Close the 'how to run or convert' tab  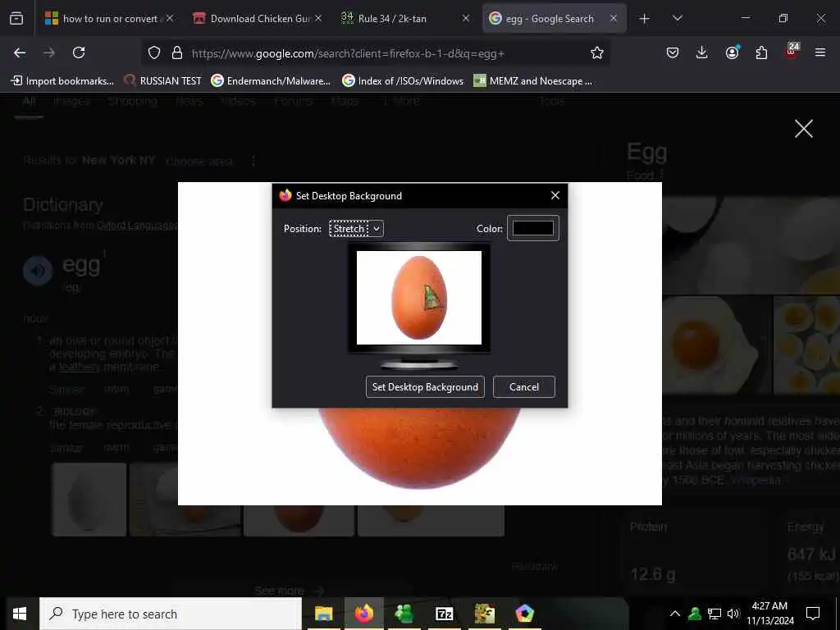(x=170, y=18)
